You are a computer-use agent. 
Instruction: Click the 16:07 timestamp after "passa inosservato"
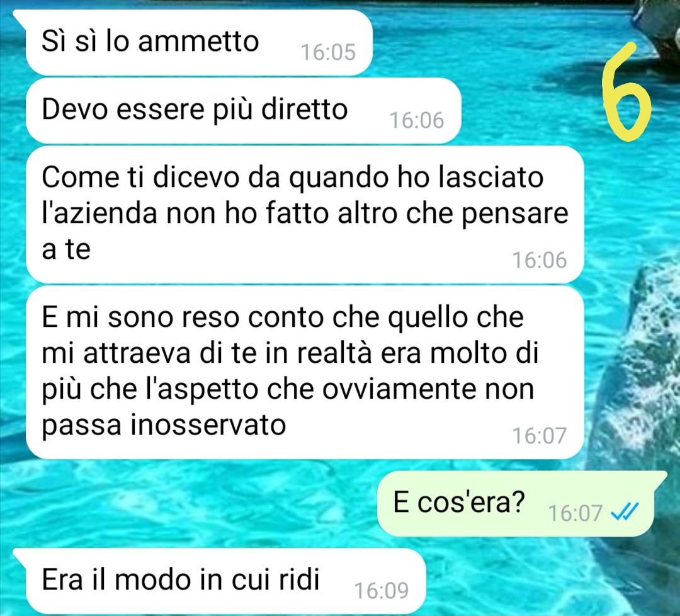(x=540, y=435)
